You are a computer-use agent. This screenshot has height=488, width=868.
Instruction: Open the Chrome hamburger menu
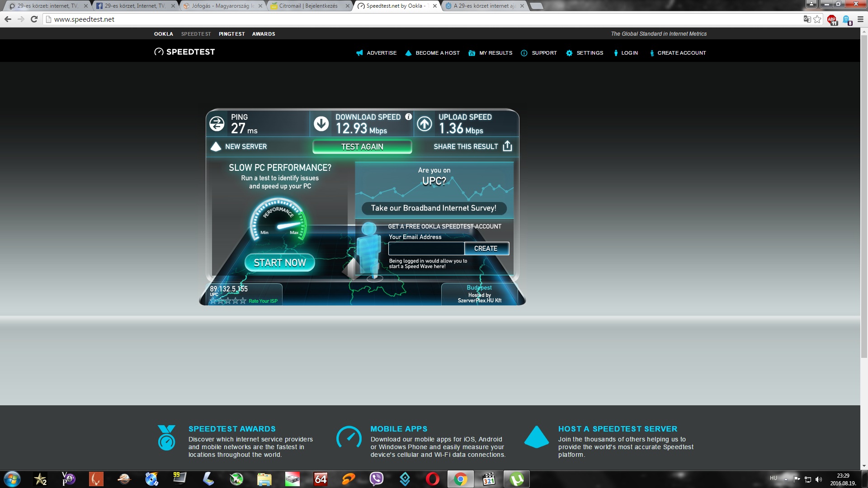click(860, 19)
